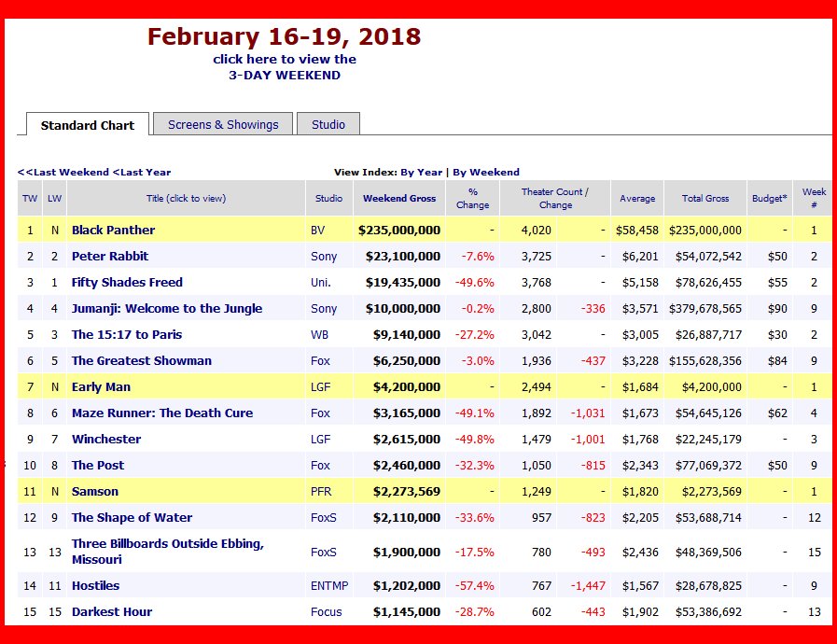The width and height of the screenshot is (837, 644).
Task: Open the Early Man title
Action: tap(101, 387)
